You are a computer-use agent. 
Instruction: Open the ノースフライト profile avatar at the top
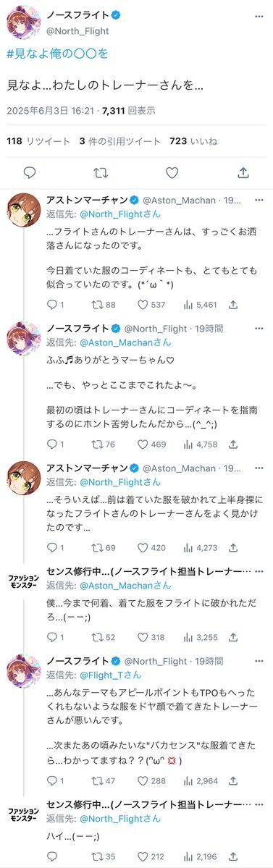23,22
